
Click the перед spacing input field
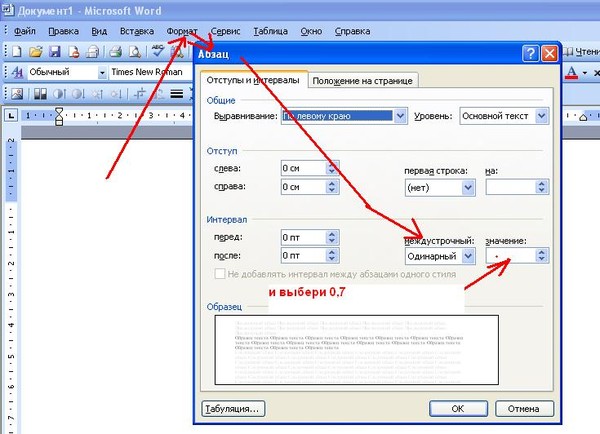click(x=303, y=237)
